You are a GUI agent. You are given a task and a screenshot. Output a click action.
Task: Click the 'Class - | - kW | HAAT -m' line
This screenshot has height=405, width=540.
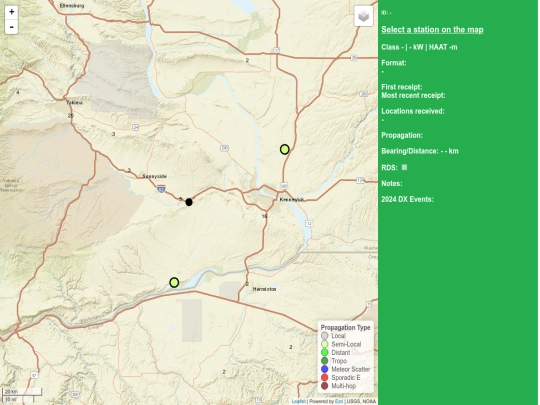419,47
